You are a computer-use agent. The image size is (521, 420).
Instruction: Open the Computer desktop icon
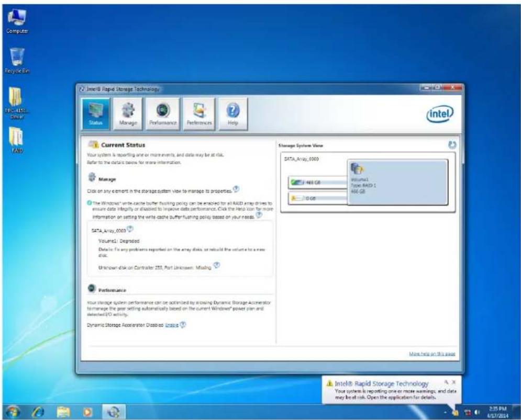coord(17,21)
